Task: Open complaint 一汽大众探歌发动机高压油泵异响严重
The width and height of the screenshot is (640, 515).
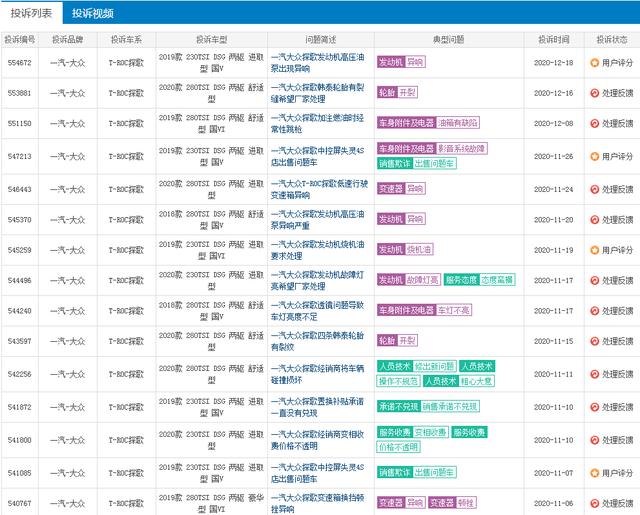Action: click(318, 220)
